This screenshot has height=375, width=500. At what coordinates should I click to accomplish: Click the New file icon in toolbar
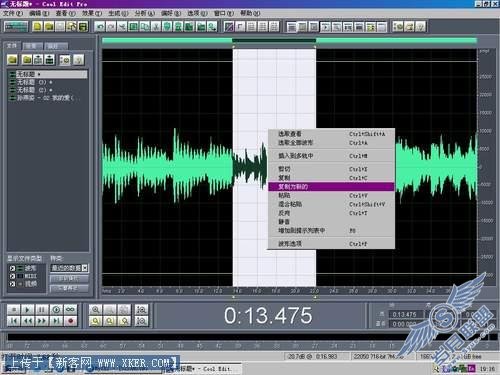pos(38,26)
